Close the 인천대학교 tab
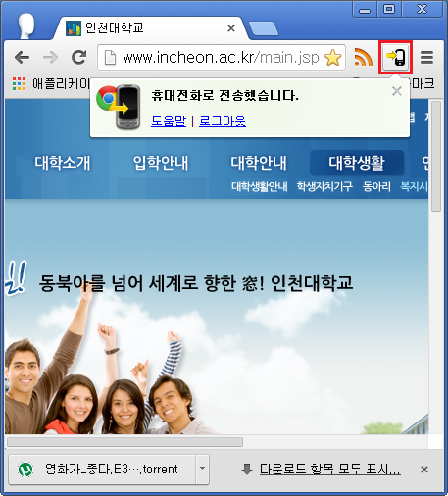 tap(231, 28)
